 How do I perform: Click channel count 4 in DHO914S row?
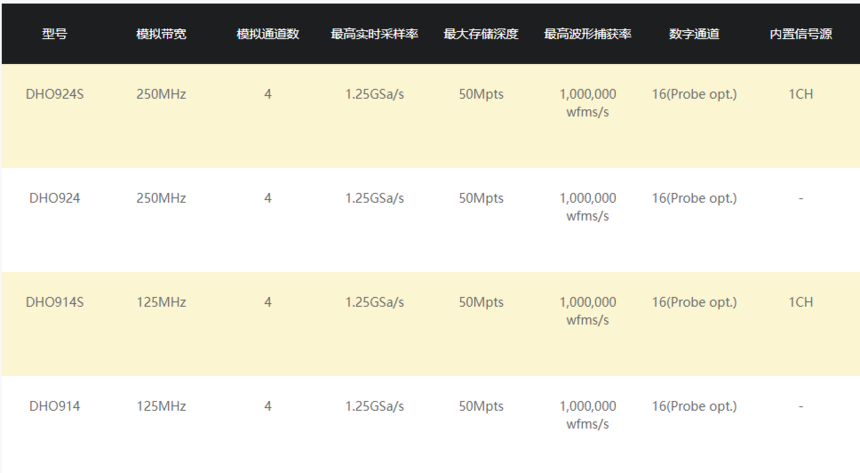268,302
